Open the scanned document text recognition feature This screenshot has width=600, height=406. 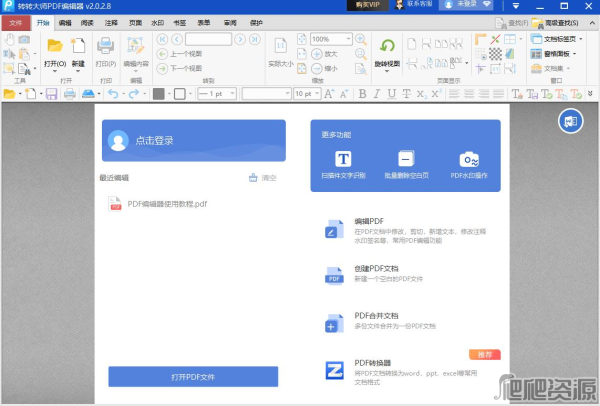click(x=343, y=164)
